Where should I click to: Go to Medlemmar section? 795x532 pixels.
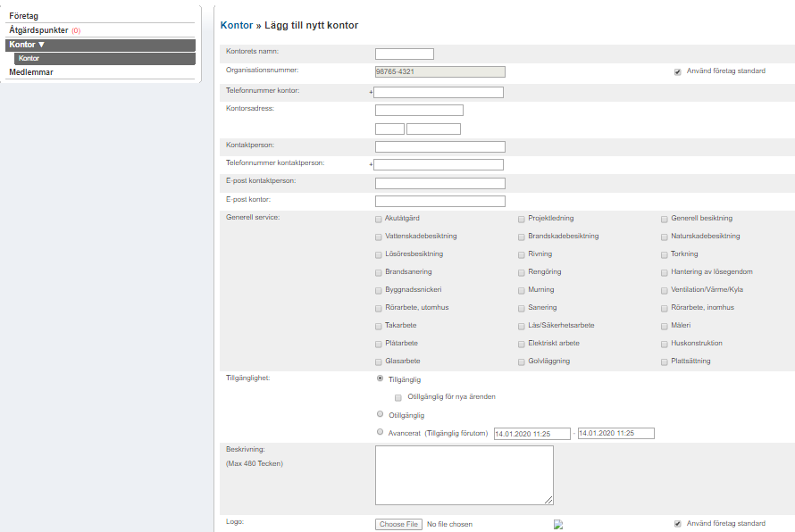pyautogui.click(x=31, y=72)
